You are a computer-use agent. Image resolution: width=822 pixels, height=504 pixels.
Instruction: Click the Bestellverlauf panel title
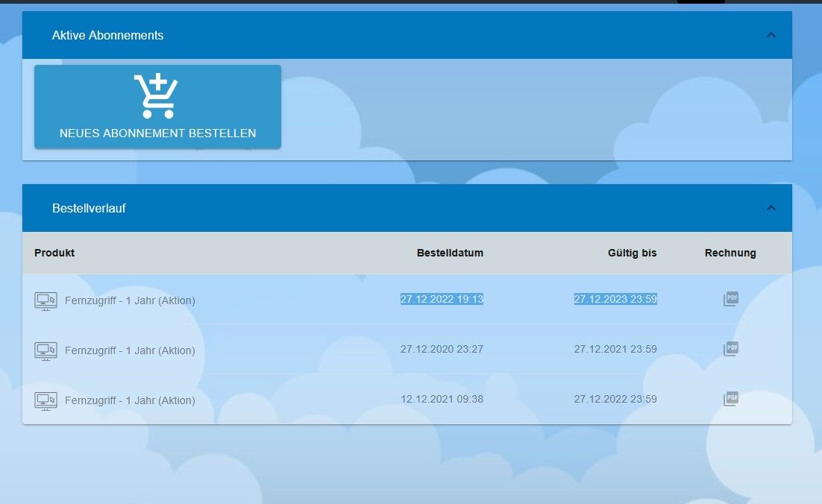(x=89, y=208)
